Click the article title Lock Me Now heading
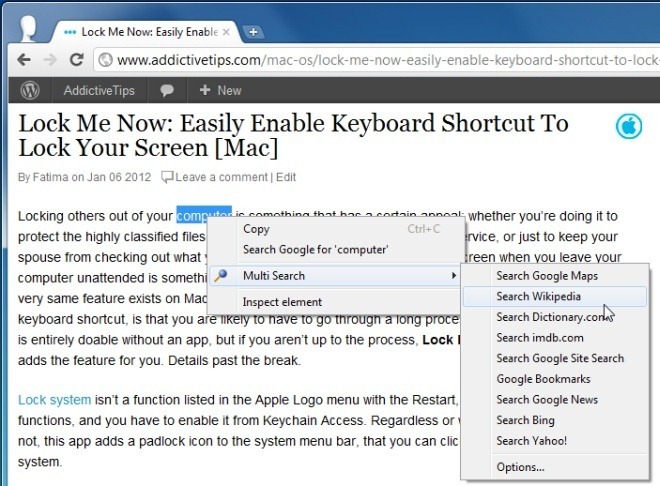This screenshot has height=486, width=660. tap(293, 135)
